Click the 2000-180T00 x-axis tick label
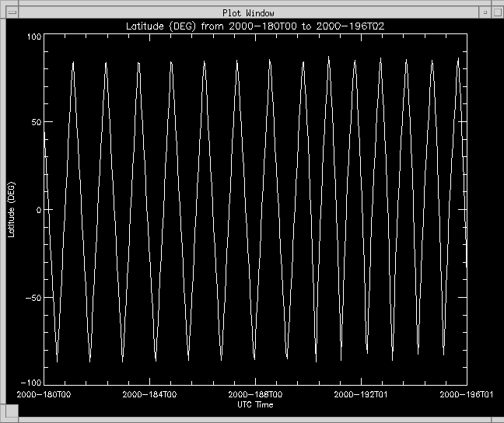This screenshot has height=423, width=504. click(x=44, y=395)
